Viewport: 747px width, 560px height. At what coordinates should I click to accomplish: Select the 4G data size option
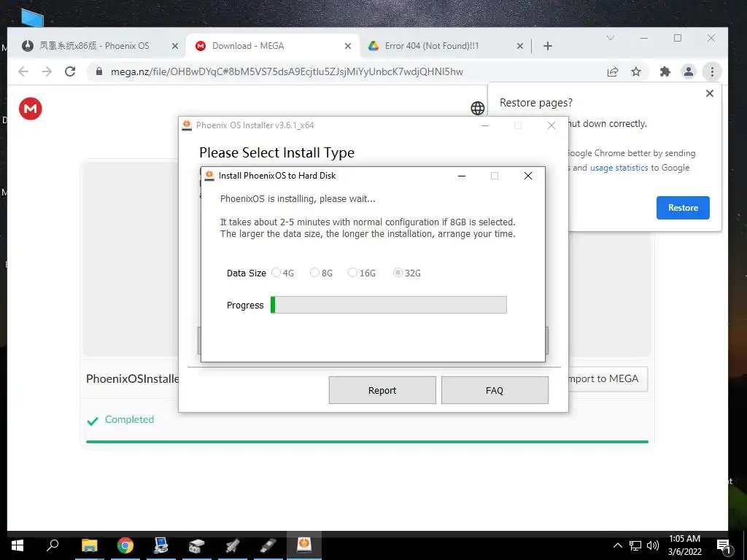coord(282,273)
